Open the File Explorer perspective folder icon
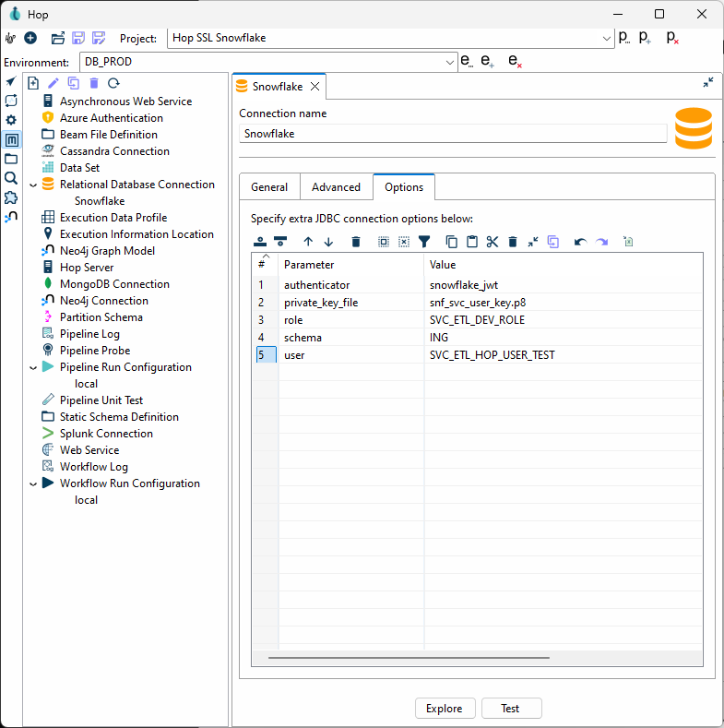 pyautogui.click(x=11, y=159)
